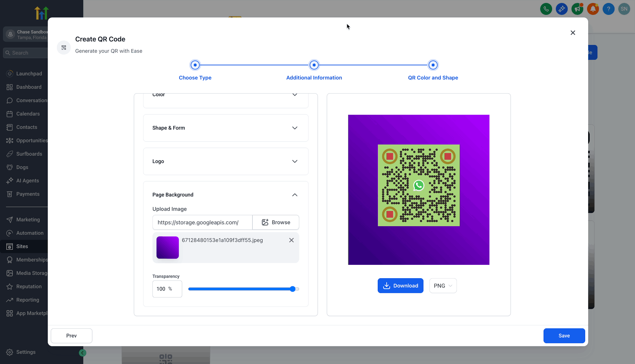
Task: Click the Transparency percentage input field
Action: [x=167, y=289]
